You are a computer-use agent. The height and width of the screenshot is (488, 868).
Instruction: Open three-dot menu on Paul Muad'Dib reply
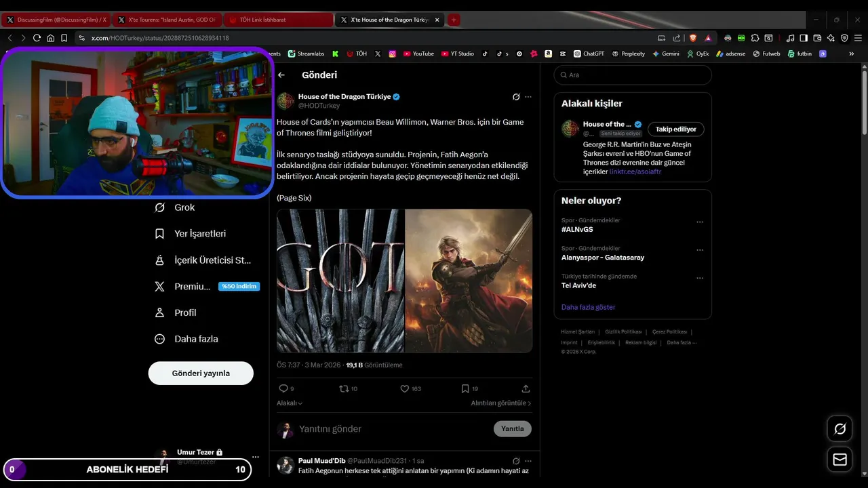point(528,461)
